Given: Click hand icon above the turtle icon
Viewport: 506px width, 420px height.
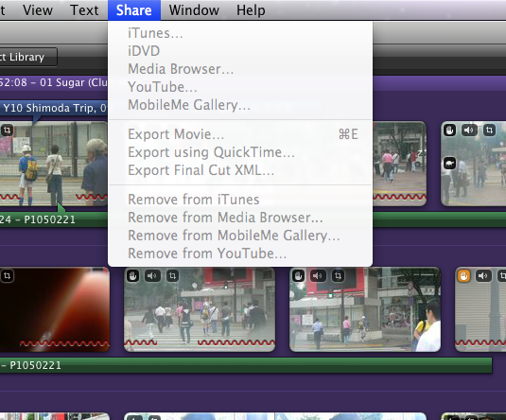Looking at the screenshot, I should 449,131.
